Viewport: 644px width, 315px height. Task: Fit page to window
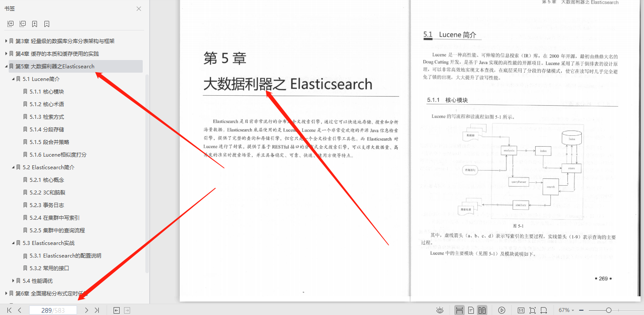[533, 310]
